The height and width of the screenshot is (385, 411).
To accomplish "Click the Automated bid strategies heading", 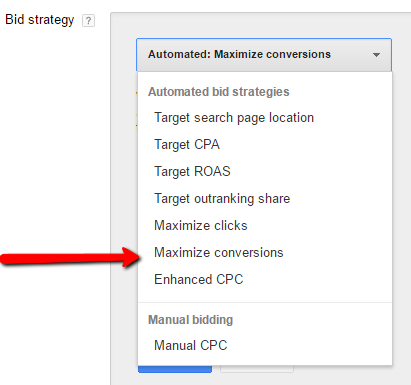I will coord(219,92).
